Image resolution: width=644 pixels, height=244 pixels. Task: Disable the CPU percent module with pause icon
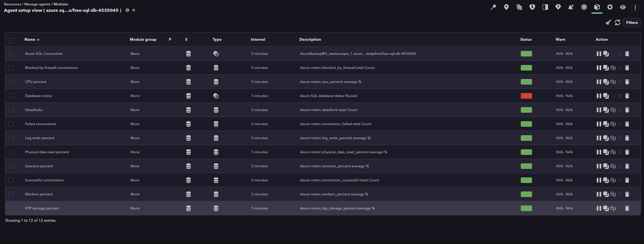(599, 82)
